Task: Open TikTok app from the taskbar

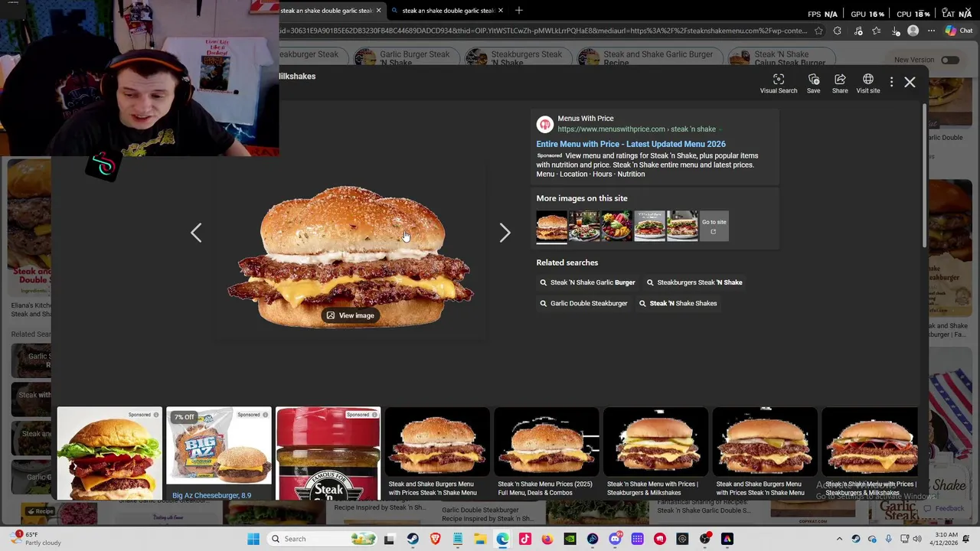Action: click(x=525, y=539)
